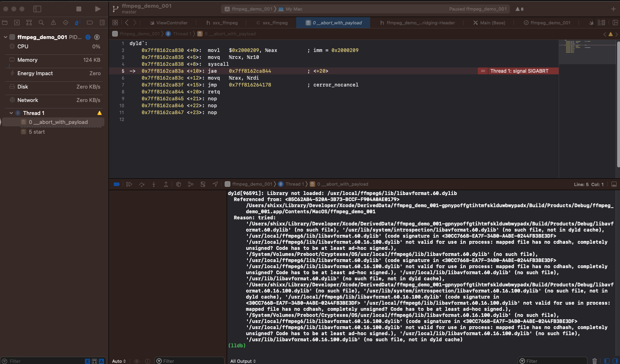The width and height of the screenshot is (620, 364).
Task: Click the plus button in the title bar
Action: [613, 9]
